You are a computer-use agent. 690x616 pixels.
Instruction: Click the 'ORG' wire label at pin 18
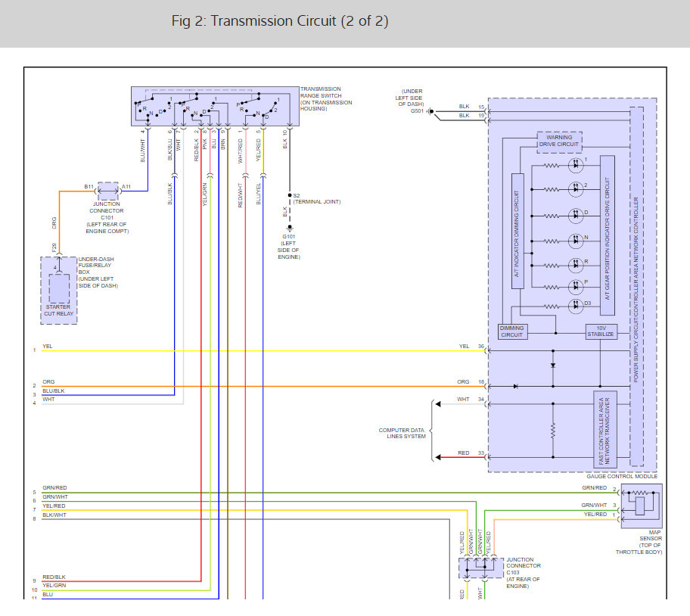(463, 382)
